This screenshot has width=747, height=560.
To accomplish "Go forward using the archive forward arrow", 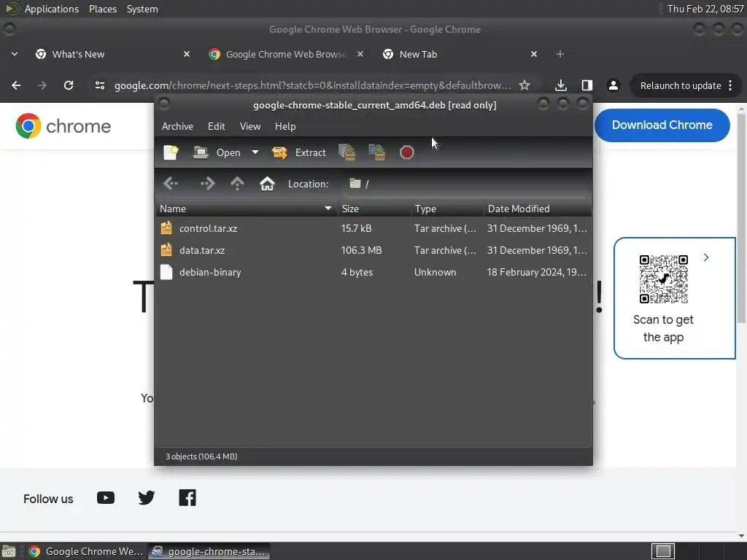I will tap(207, 183).
